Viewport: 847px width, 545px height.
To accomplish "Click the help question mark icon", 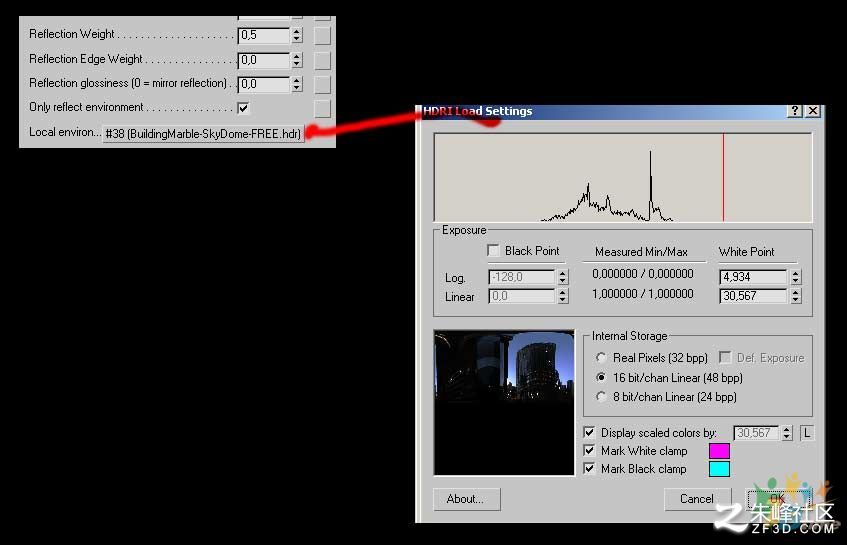I will [794, 111].
